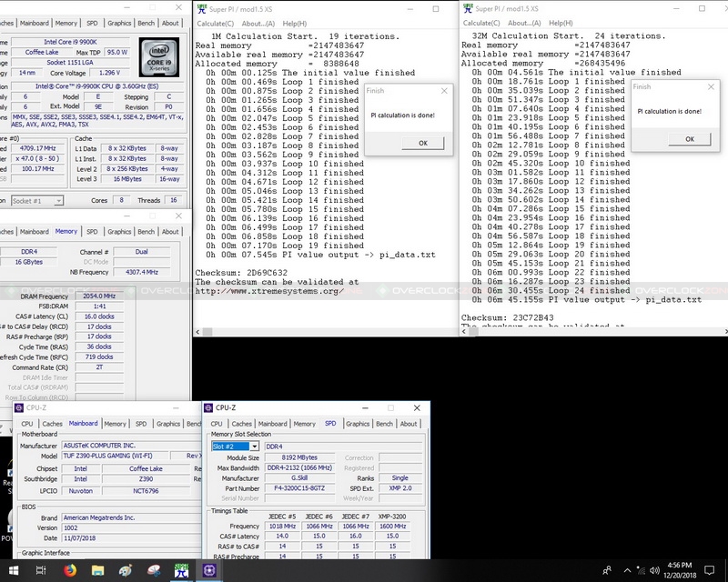Image resolution: width=728 pixels, height=582 pixels.
Task: Switch to Mainboard tab in SPD window
Action: click(272, 424)
